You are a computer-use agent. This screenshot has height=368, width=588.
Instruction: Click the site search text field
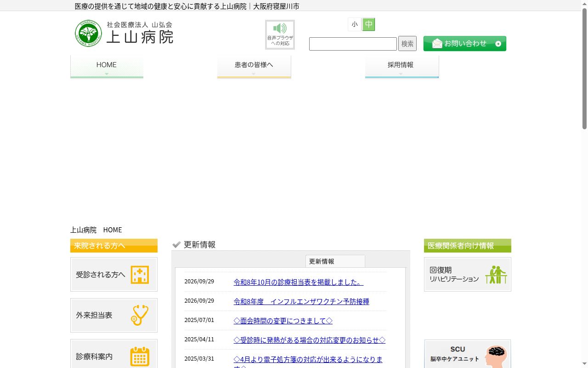coord(353,44)
